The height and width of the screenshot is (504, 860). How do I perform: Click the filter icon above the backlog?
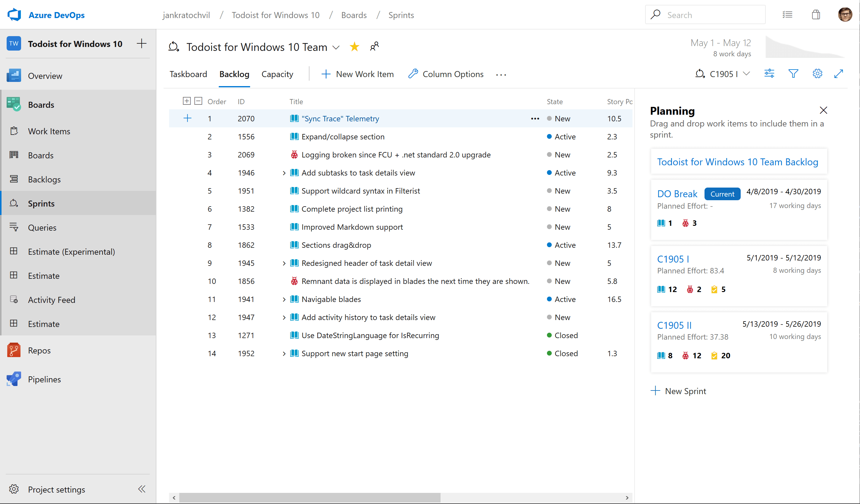tap(793, 73)
